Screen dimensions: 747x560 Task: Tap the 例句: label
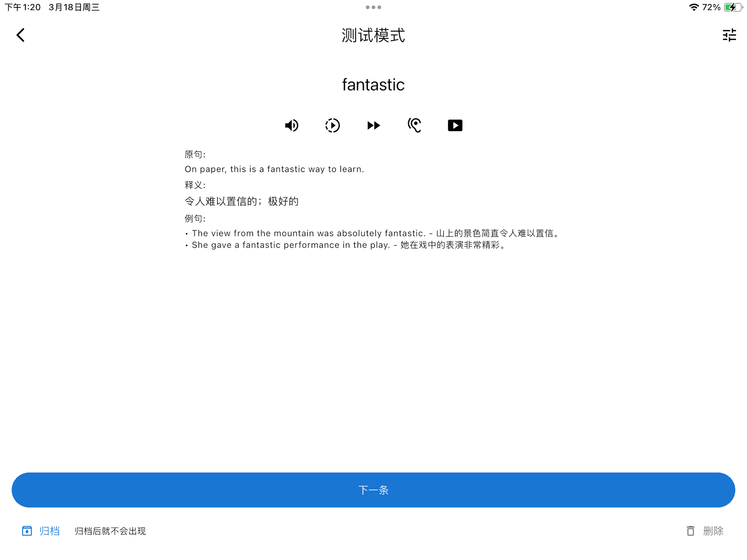pyautogui.click(x=195, y=218)
